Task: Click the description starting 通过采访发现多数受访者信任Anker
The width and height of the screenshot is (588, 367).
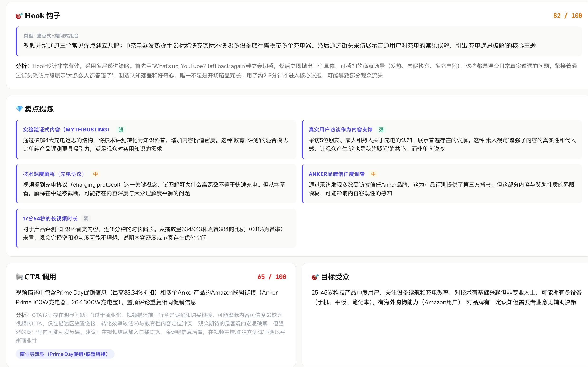Action: (x=441, y=189)
